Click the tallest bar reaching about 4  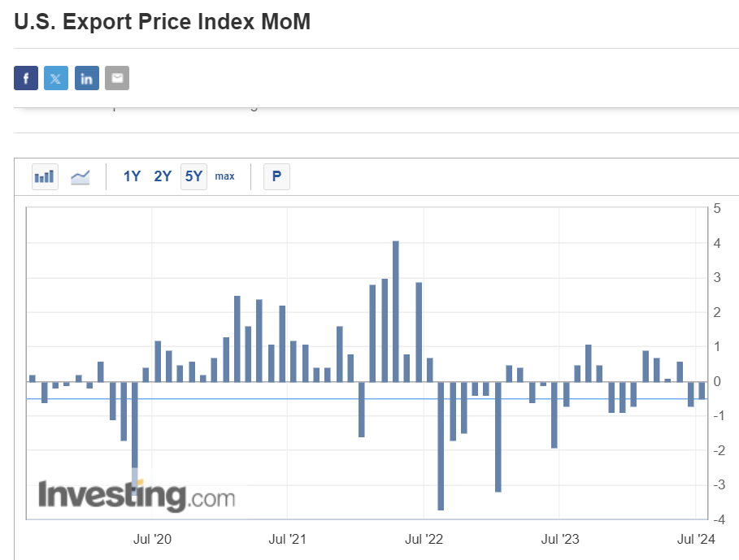click(x=396, y=309)
